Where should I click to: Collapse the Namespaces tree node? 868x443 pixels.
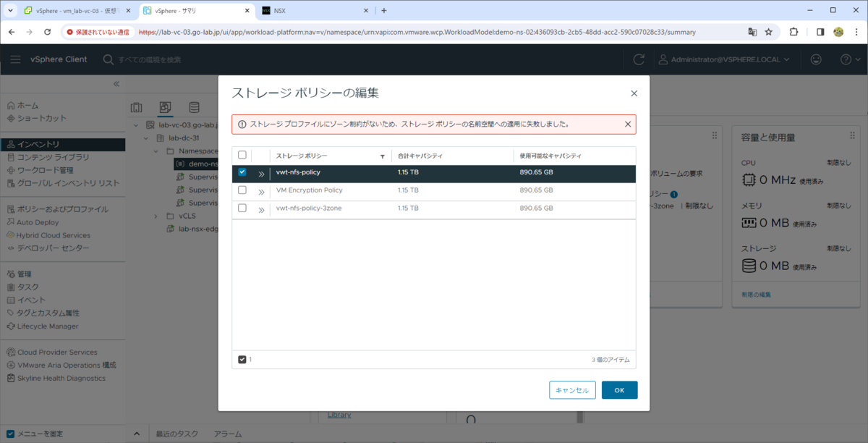tap(156, 151)
